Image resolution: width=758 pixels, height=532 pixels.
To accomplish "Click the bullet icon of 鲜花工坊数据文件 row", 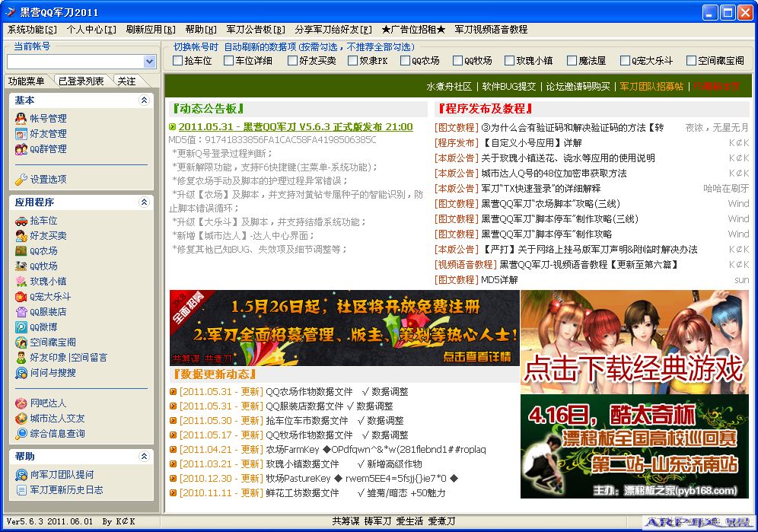I will tap(173, 493).
